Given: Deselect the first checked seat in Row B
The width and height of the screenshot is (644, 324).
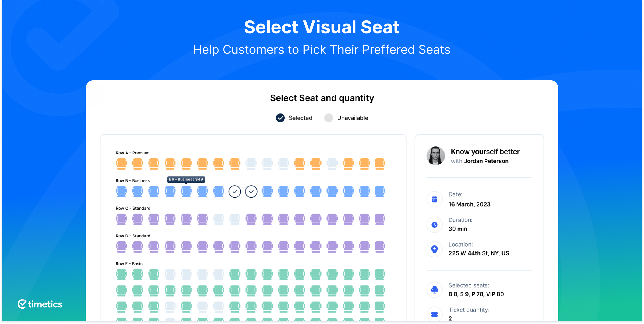Looking at the screenshot, I should (234, 191).
